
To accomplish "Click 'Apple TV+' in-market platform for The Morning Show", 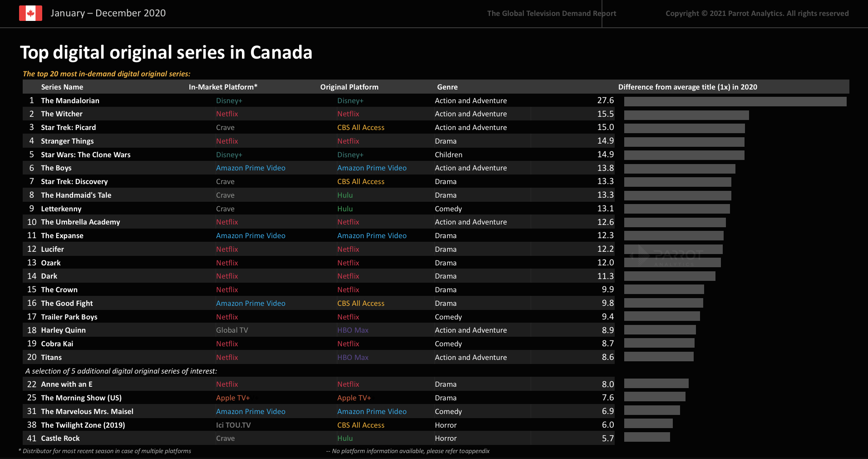I will (233, 398).
